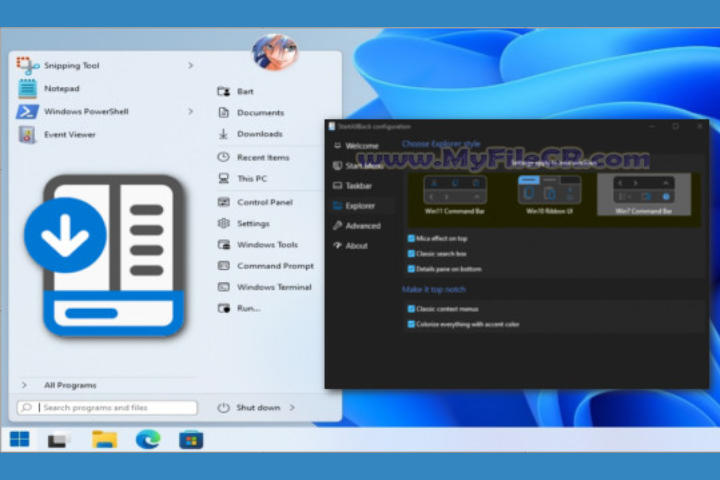The width and height of the screenshot is (720, 480).
Task: Switch to Welcome tab in StartAllBack
Action: [x=356, y=146]
